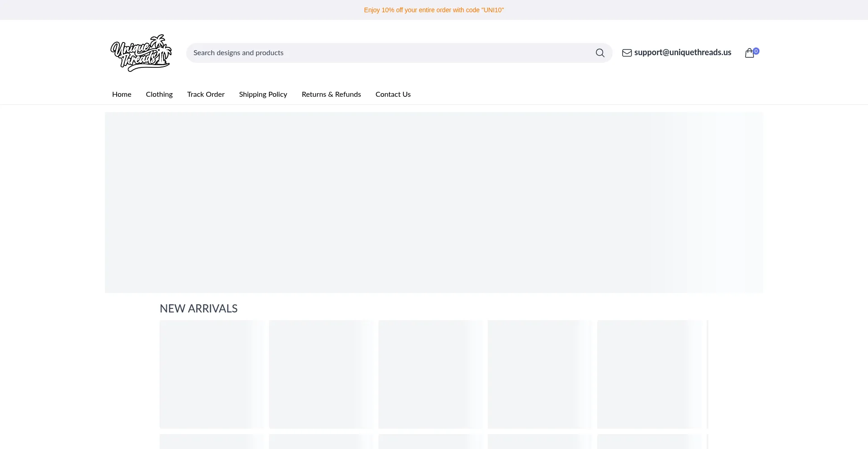Image resolution: width=868 pixels, height=449 pixels.
Task: Open the second New Arrivals product card
Action: coord(321,374)
